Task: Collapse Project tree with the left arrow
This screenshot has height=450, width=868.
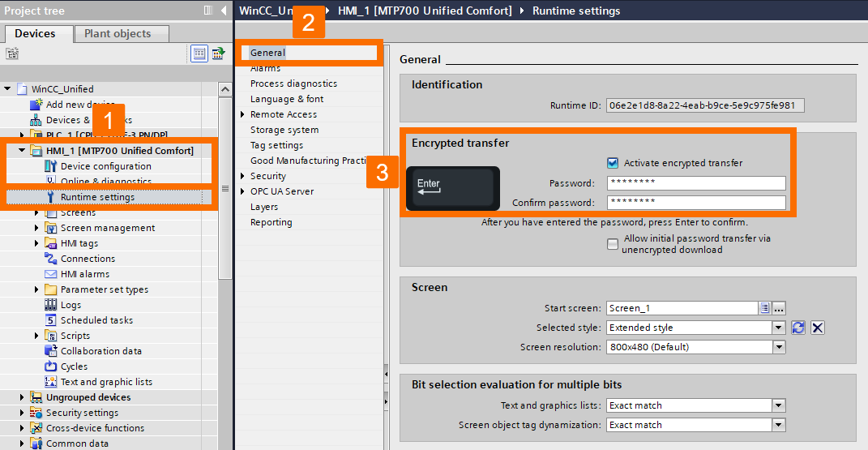Action: click(224, 10)
